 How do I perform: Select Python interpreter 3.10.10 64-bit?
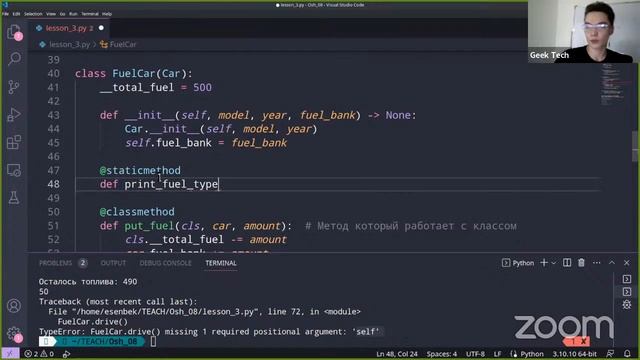point(574,354)
